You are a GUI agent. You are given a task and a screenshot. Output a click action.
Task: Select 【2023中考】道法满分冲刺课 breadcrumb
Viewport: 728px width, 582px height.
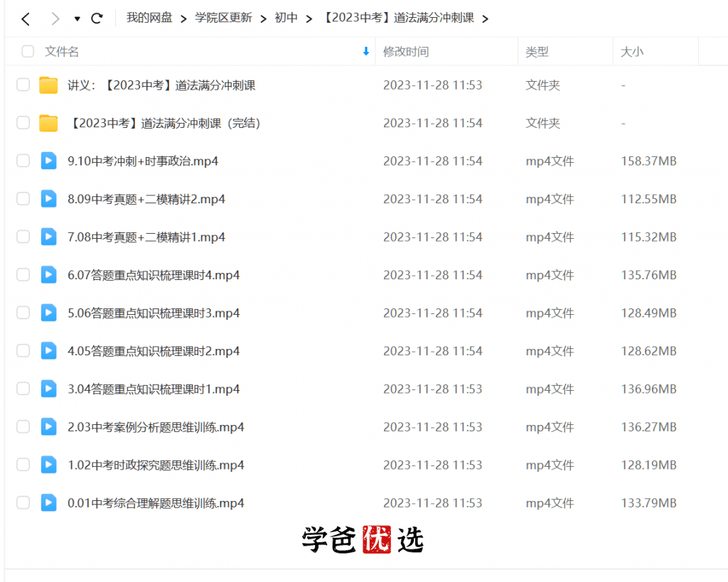[x=398, y=18]
